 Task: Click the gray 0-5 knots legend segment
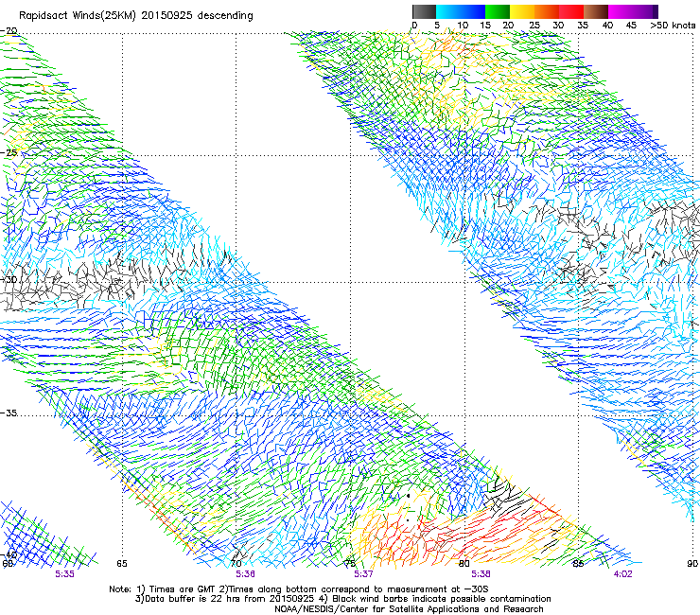pyautogui.click(x=424, y=11)
